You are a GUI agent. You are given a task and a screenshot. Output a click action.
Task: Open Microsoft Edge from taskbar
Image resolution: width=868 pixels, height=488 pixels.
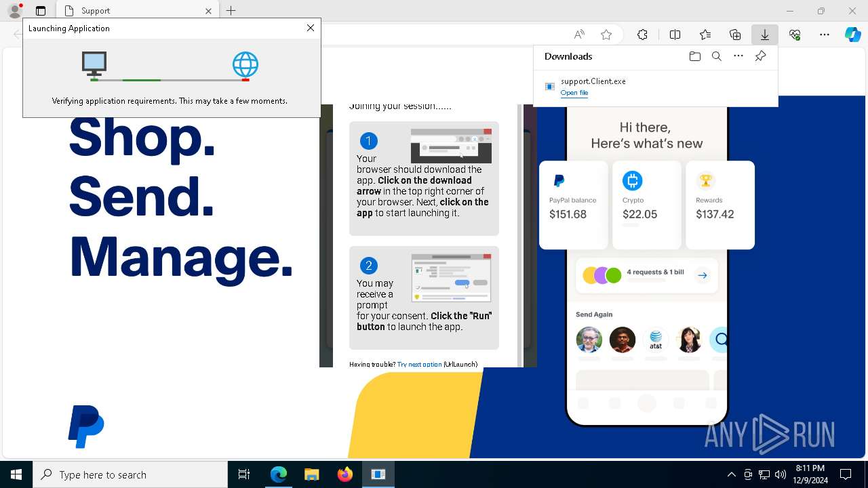(x=279, y=474)
